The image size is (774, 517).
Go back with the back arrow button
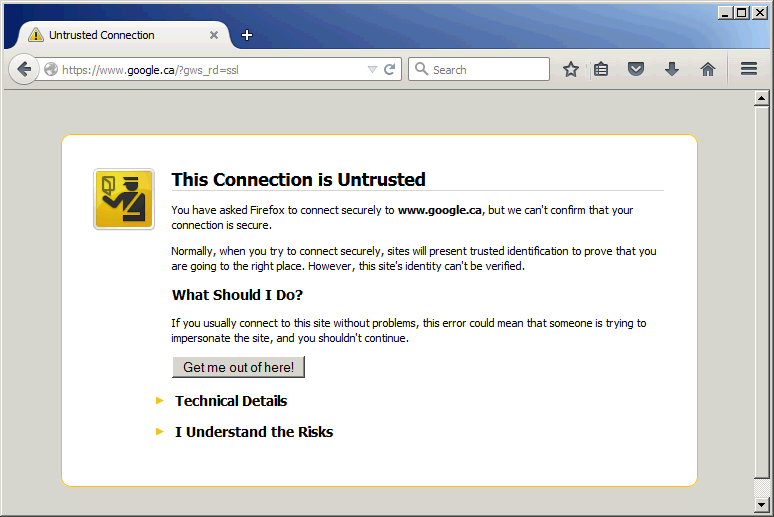(23, 70)
